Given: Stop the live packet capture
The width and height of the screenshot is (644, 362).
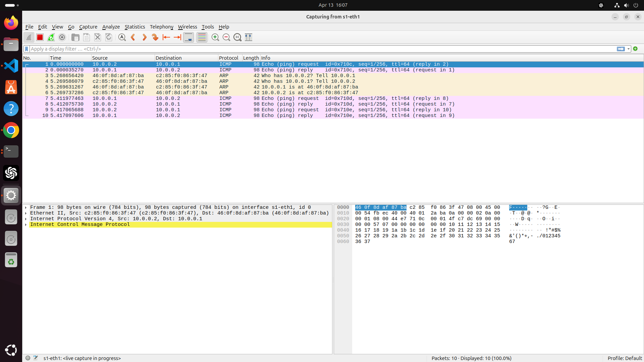Looking at the screenshot, I should [40, 37].
